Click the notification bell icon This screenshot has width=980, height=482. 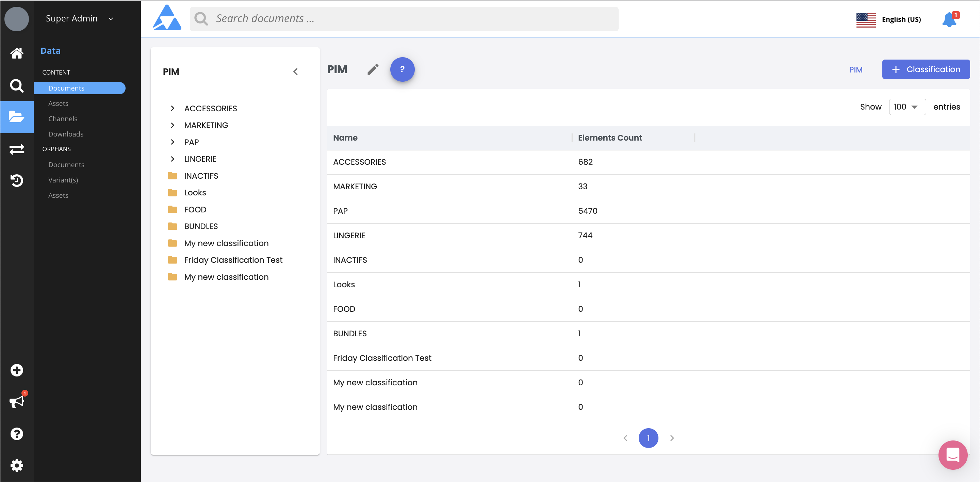950,20
